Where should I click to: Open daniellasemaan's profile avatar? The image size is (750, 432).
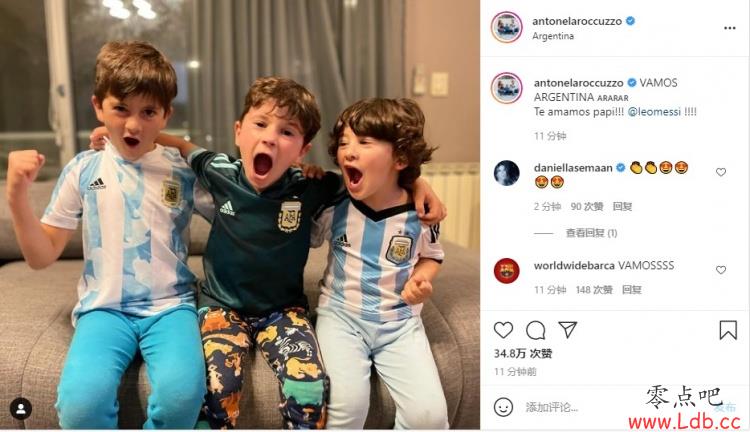point(507,173)
